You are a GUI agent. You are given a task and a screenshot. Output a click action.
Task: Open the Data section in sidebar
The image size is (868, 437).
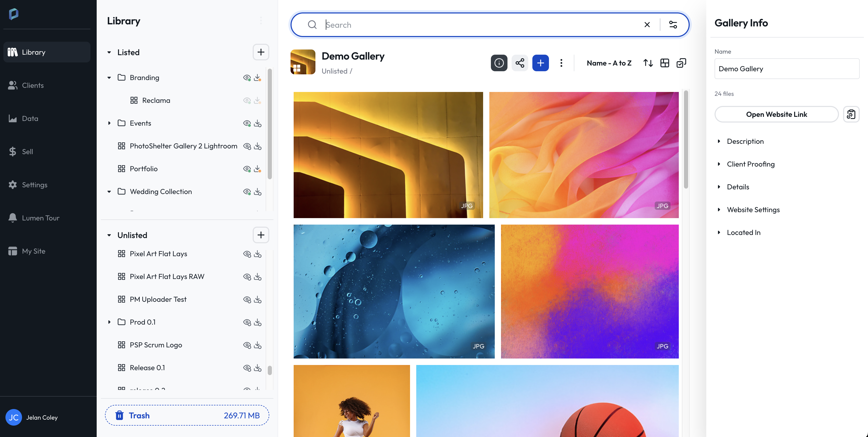(x=47, y=118)
